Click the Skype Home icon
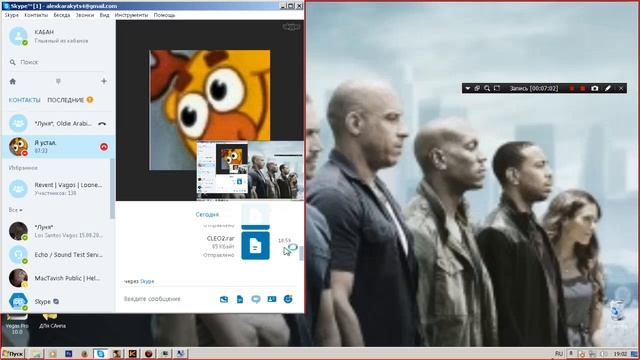The width and height of the screenshot is (640, 360). pyautogui.click(x=13, y=81)
